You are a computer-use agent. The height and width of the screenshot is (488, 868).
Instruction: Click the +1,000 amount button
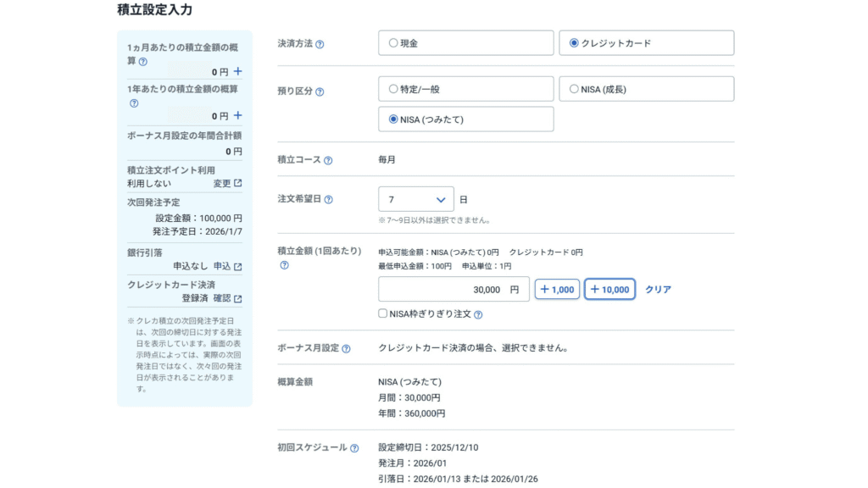pos(557,290)
